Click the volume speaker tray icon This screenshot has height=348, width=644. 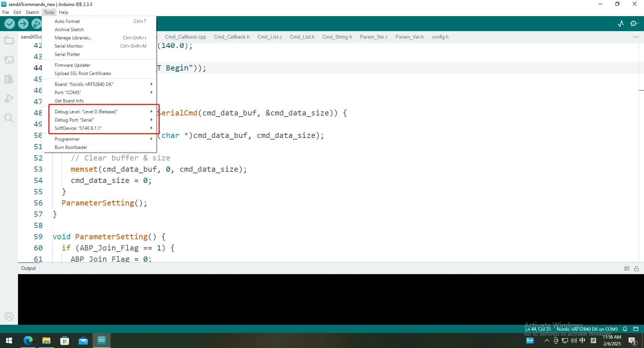[574, 340]
